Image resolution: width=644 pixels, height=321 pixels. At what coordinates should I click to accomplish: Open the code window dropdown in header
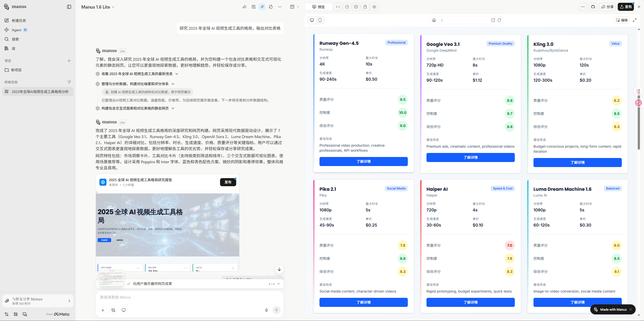pos(294,7)
